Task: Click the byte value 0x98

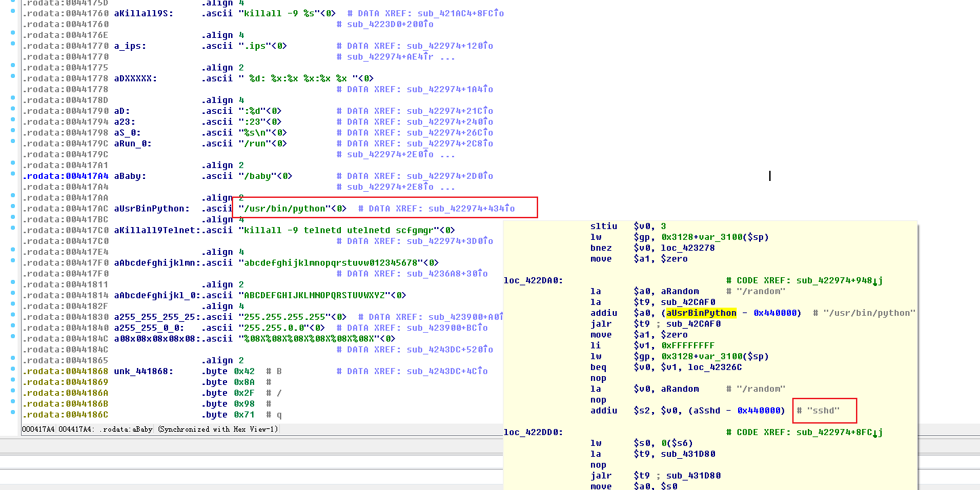Action: point(245,404)
